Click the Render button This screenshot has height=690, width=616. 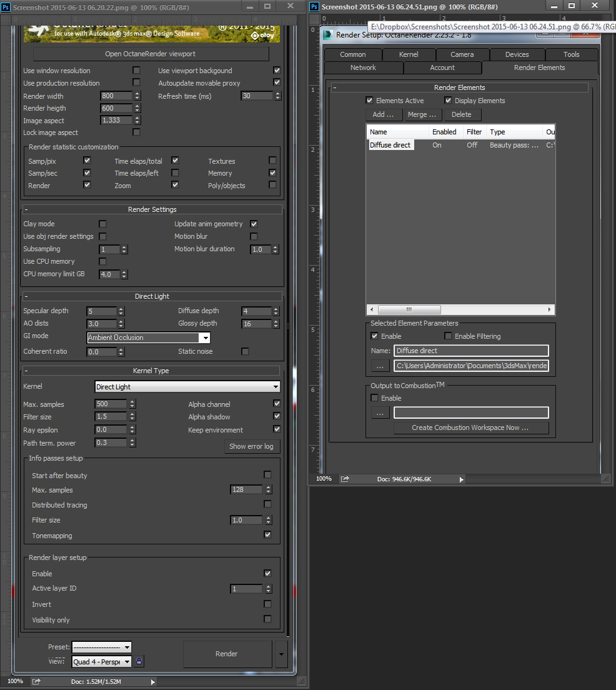[227, 654]
